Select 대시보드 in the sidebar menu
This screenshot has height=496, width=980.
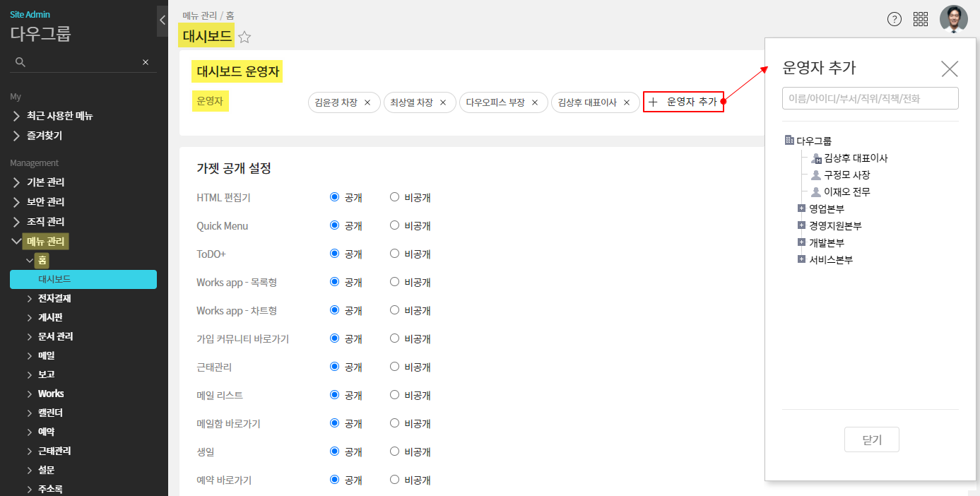[x=83, y=279]
